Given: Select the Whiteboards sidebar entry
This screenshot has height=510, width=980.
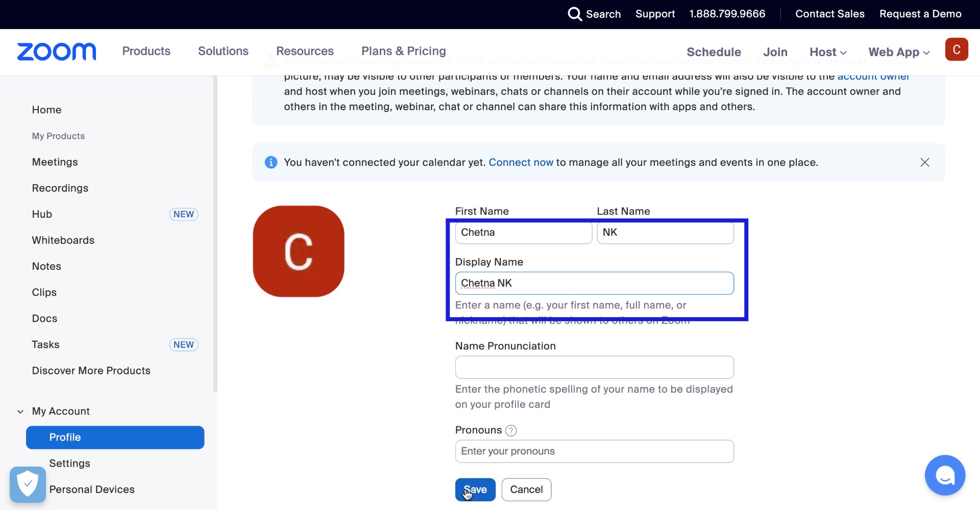Looking at the screenshot, I should point(63,240).
